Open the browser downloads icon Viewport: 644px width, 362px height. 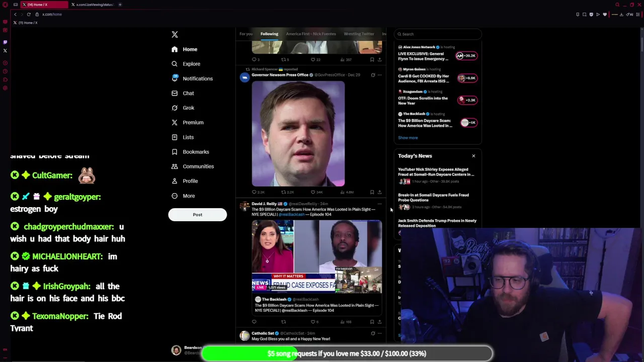pyautogui.click(x=621, y=14)
